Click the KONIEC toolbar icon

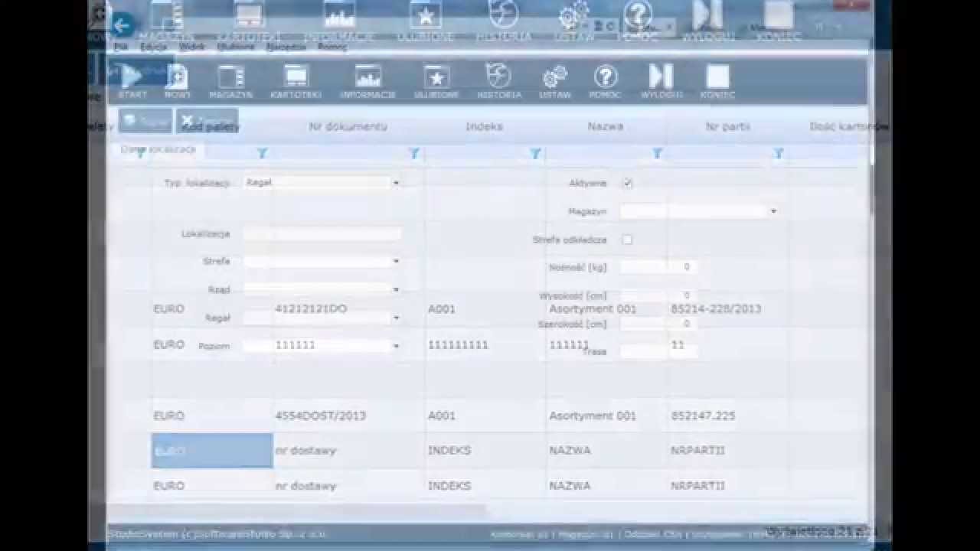click(x=717, y=81)
